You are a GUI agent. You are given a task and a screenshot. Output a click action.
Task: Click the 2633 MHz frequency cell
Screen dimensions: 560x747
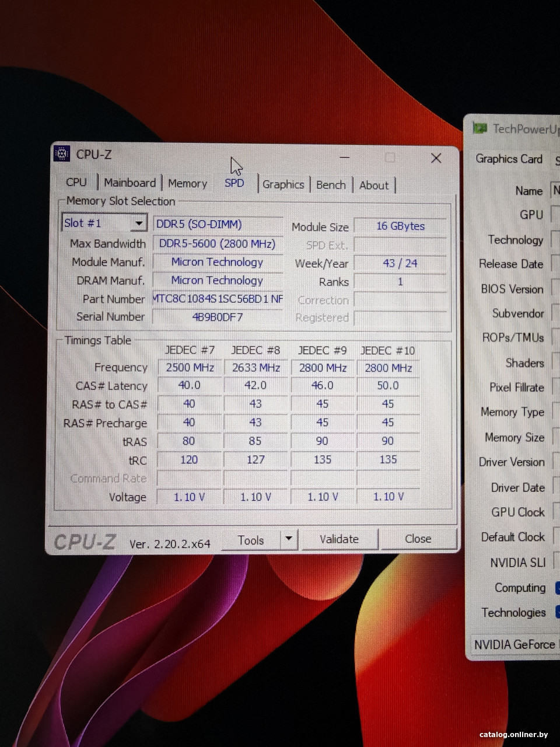pos(256,368)
